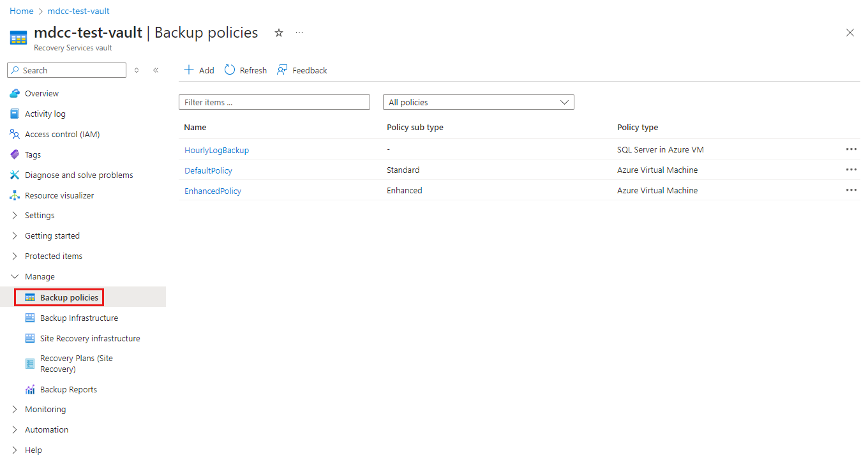Open the ellipsis menu next to title star
Viewport: 868px width, 460px height.
click(299, 33)
